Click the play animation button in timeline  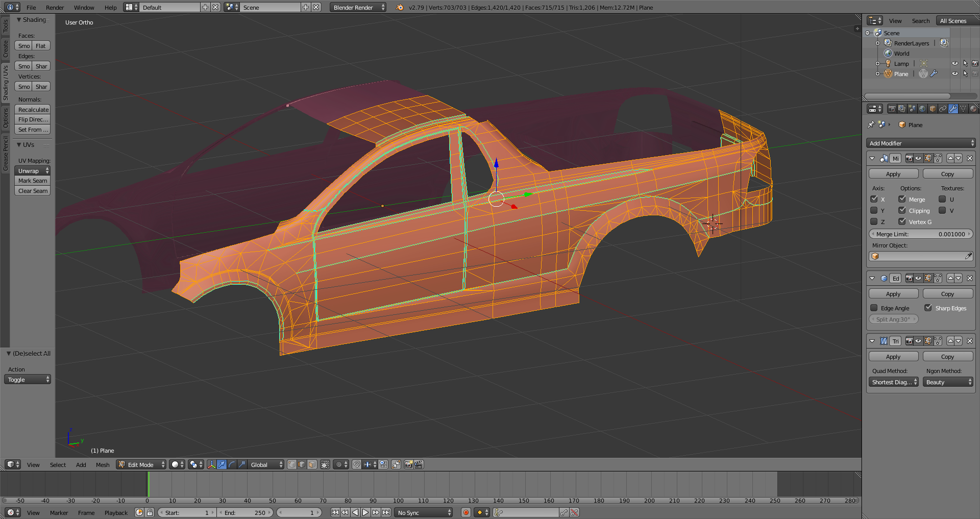pos(365,512)
